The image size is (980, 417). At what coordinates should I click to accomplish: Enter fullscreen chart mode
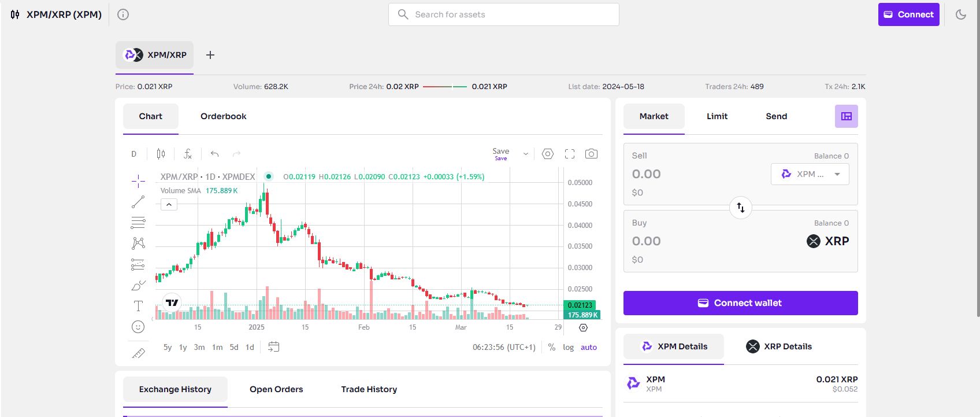[570, 154]
